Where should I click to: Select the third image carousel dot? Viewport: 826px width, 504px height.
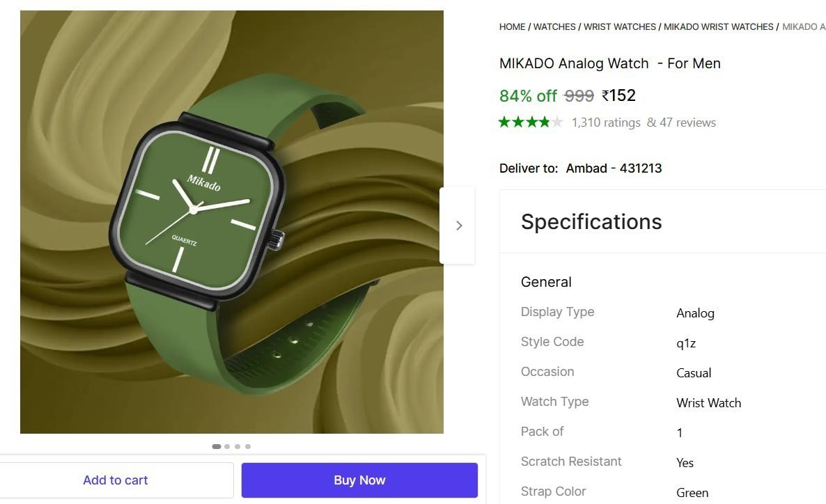tap(237, 446)
